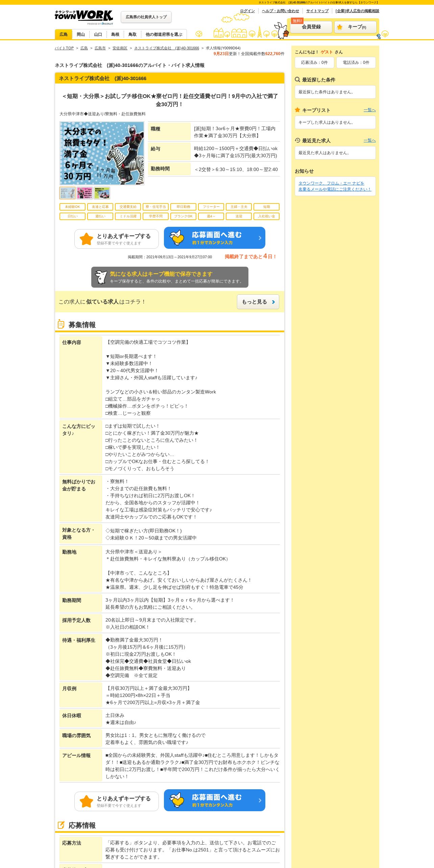Click the arrow chevron on the もっと見る button
This screenshot has width=434, height=868.
point(273,302)
